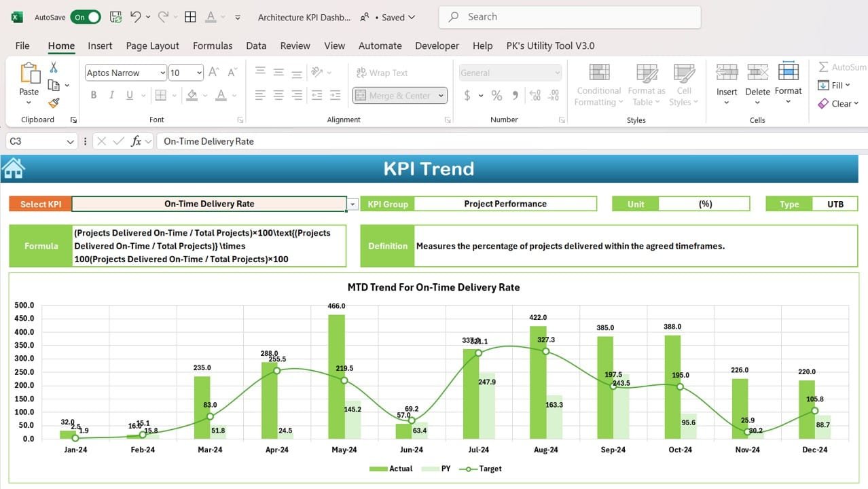This screenshot has width=868, height=489.
Task: Open the Page Layout ribbon tab
Action: 152,46
